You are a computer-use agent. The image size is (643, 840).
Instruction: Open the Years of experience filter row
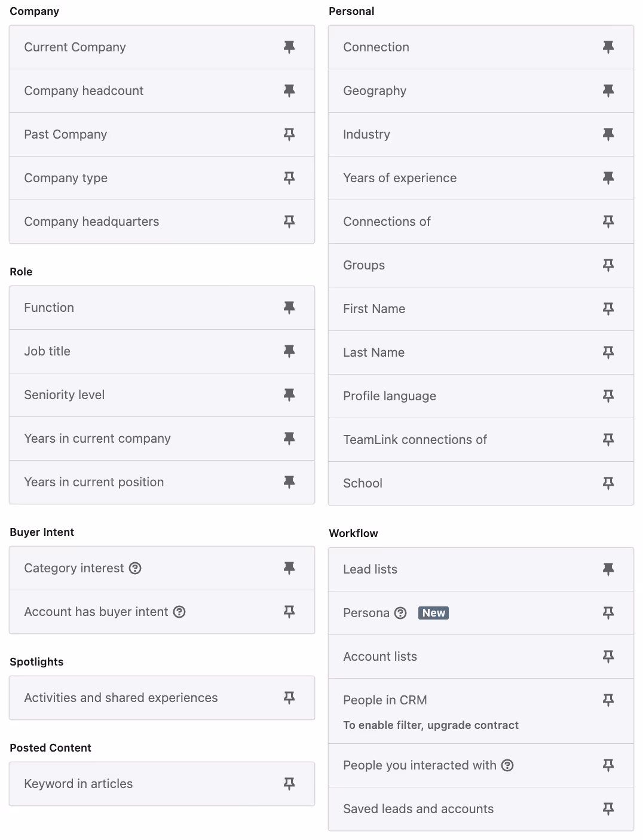click(x=481, y=178)
